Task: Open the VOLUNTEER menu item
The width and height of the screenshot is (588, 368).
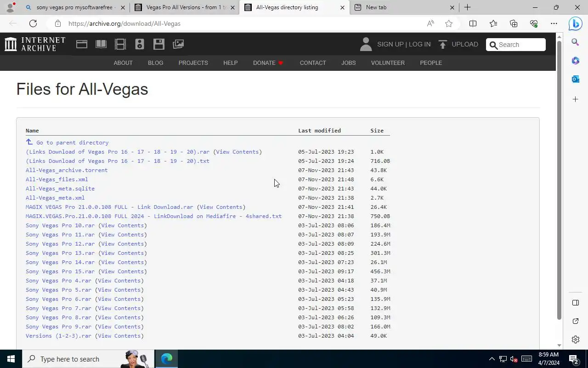Action: (x=388, y=63)
